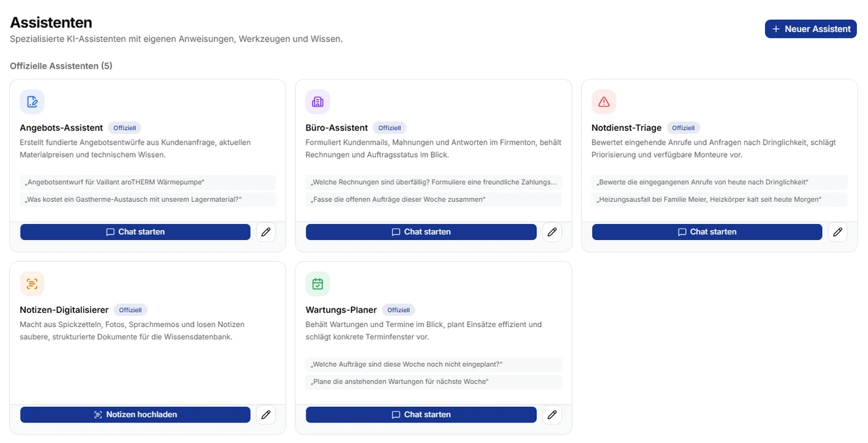Click the Notizen-Digitalisierer scan icon
This screenshot has width=868, height=443.
tap(32, 284)
